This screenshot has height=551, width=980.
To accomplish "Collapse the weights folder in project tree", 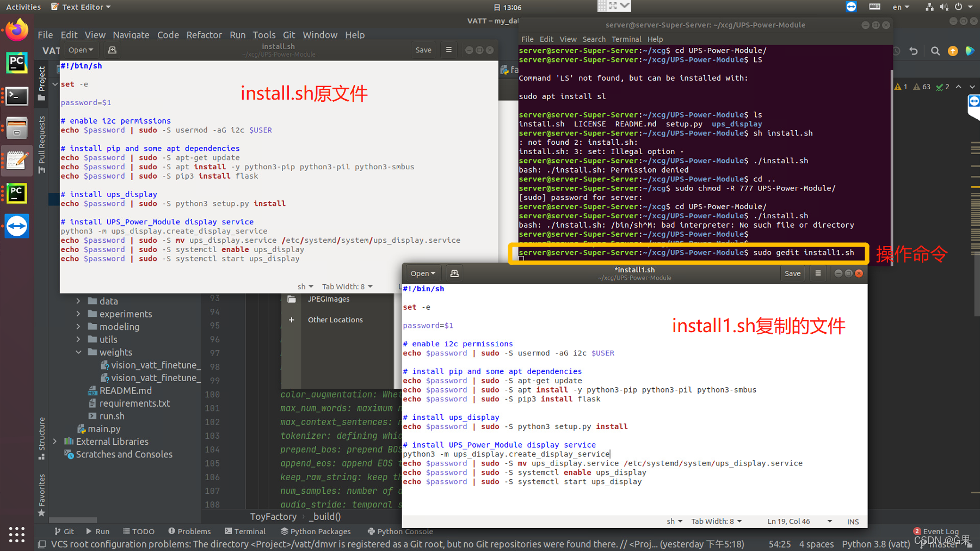I will pyautogui.click(x=78, y=352).
